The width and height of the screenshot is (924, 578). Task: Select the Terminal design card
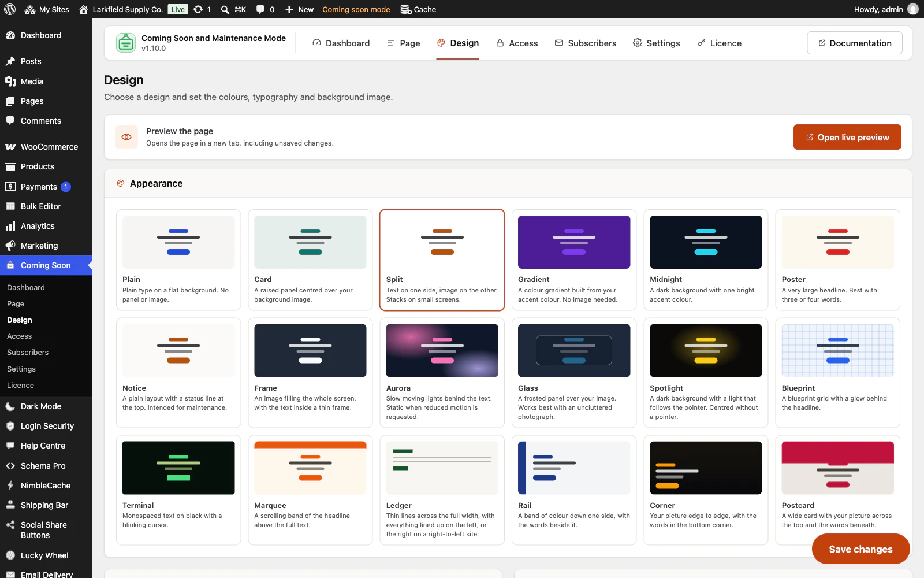178,490
